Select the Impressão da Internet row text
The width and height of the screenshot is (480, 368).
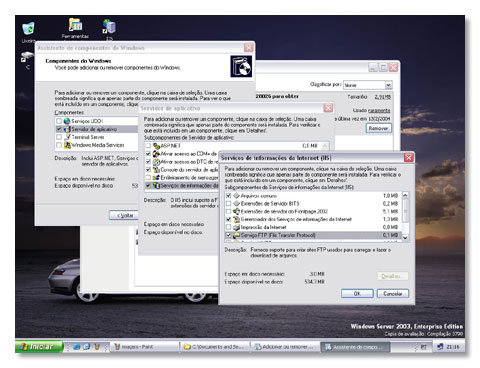coord(264,227)
